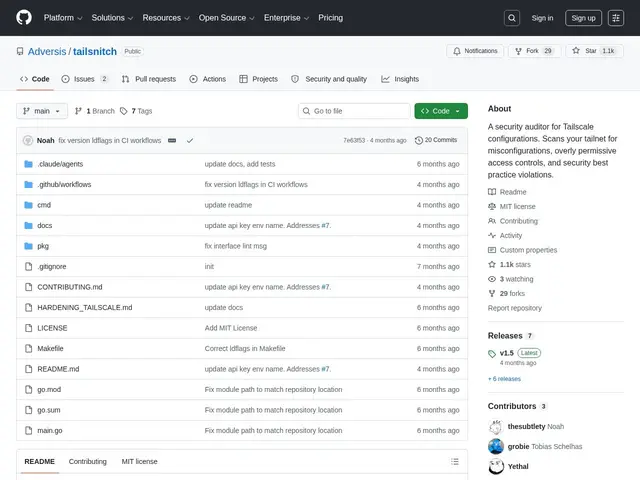The height and width of the screenshot is (480, 640).
Task: Open the go.sum file
Action: 49,410
